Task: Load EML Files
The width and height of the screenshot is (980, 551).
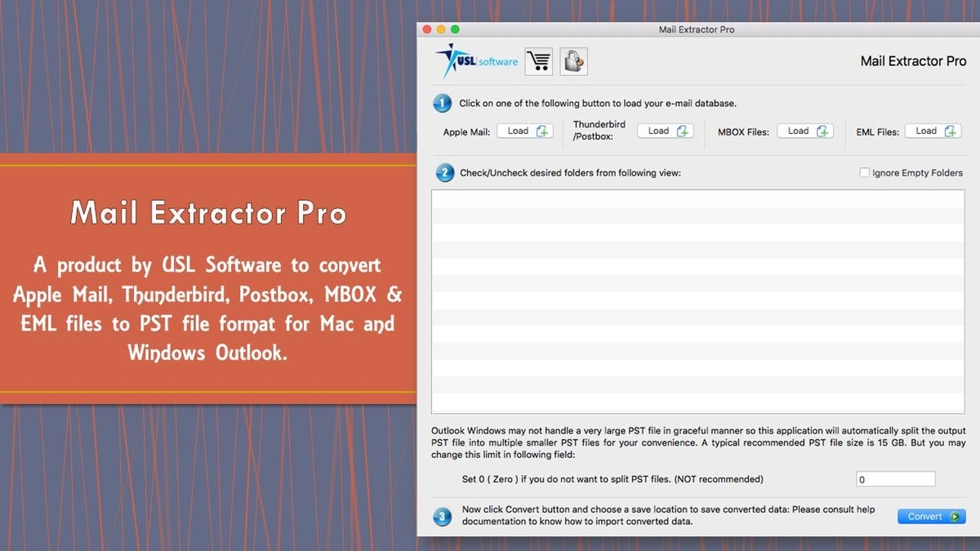Action: point(933,131)
